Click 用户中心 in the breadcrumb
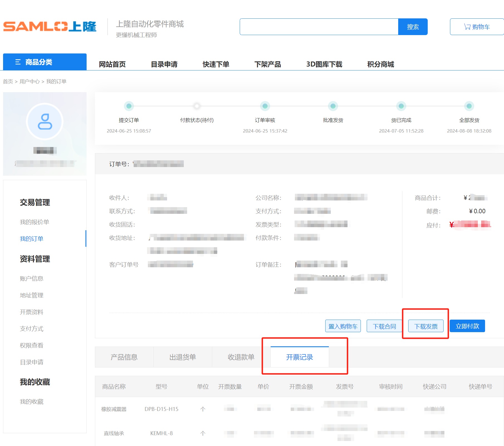The height and width of the screenshot is (446, 504). (30, 82)
